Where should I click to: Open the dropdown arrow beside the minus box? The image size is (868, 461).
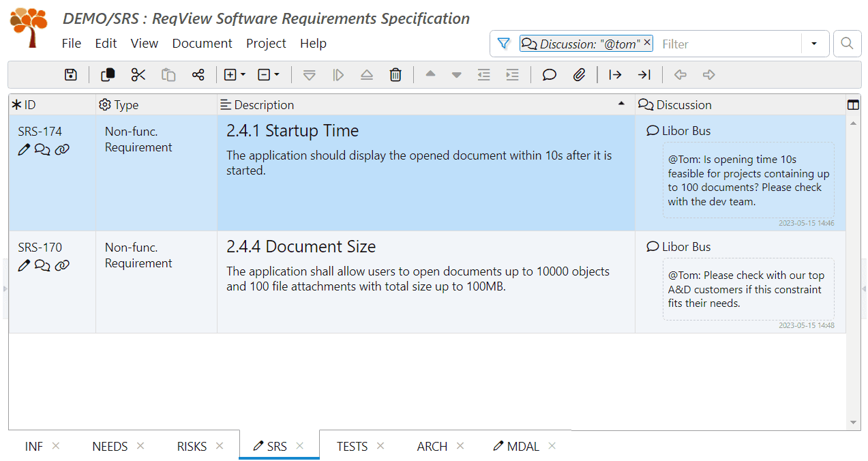[x=277, y=75]
